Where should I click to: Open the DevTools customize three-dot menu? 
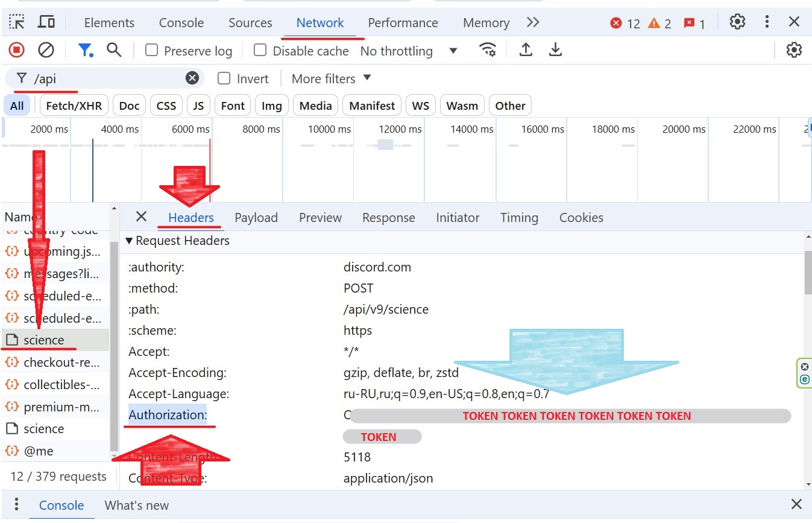pos(767,22)
